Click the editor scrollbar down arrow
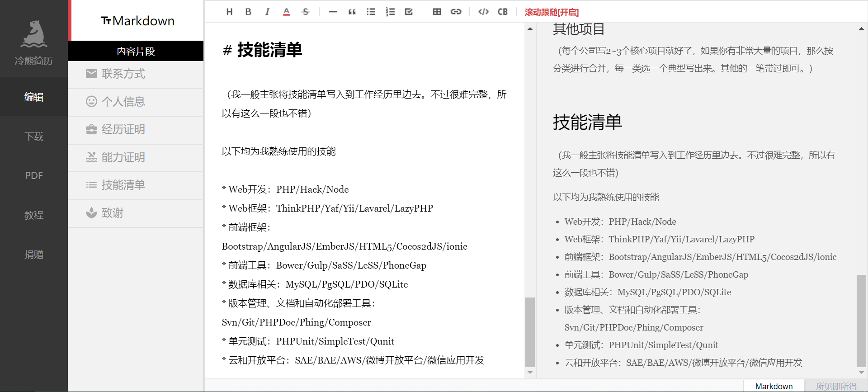This screenshot has width=868, height=392. coord(530,373)
